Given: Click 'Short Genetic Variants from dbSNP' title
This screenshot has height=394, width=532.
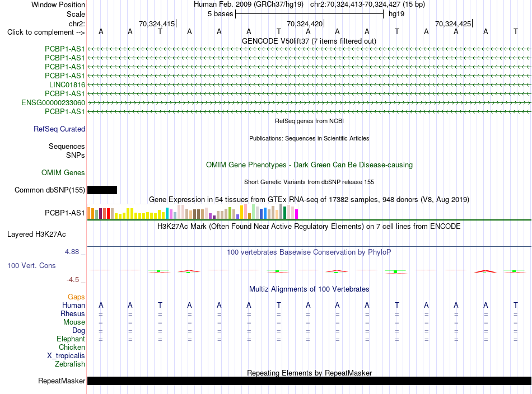Looking at the screenshot, I should 309,182.
